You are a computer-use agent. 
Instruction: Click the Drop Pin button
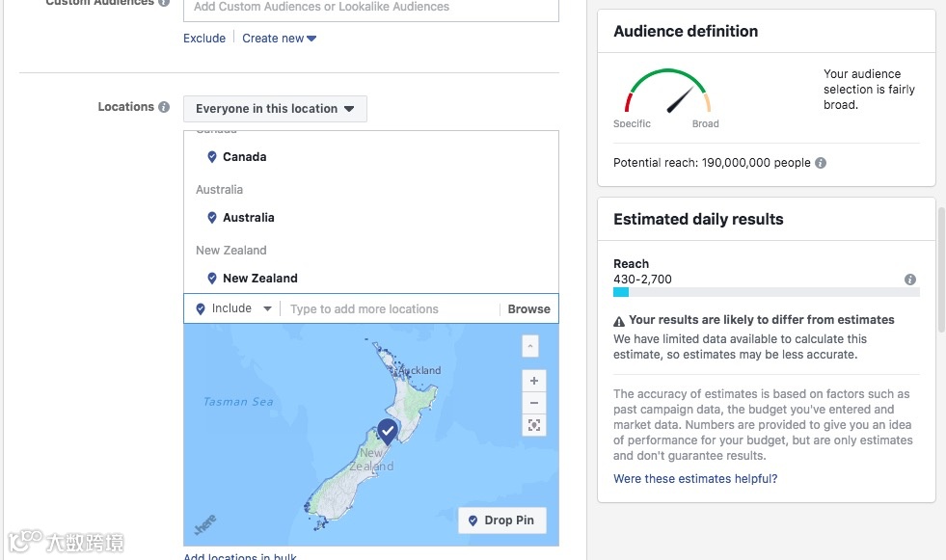pos(501,520)
